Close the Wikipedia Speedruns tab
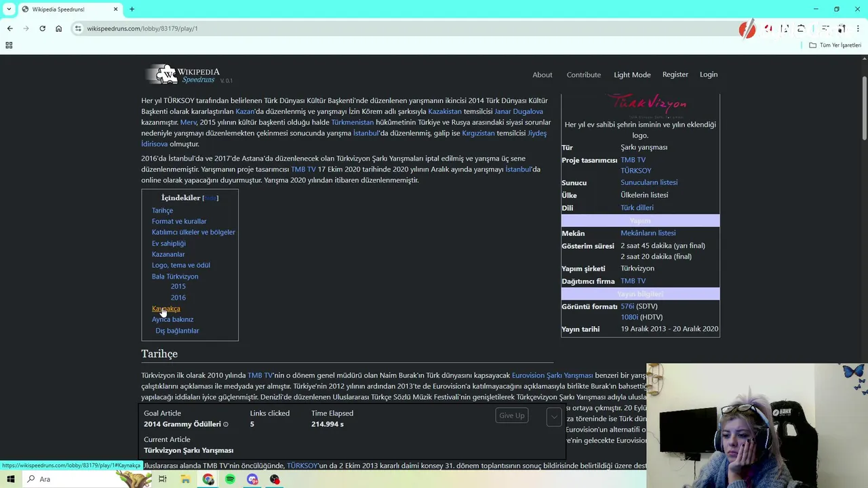Viewport: 868px width, 488px height. [x=115, y=9]
